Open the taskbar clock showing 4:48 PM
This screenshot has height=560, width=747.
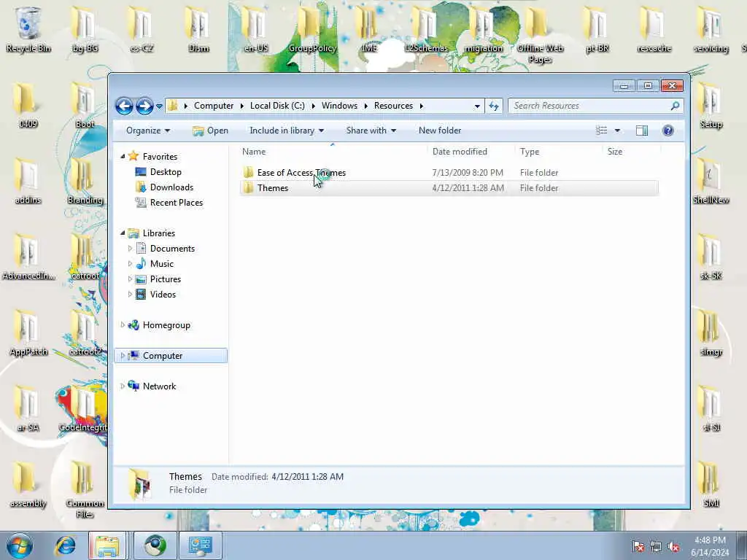coord(710,546)
